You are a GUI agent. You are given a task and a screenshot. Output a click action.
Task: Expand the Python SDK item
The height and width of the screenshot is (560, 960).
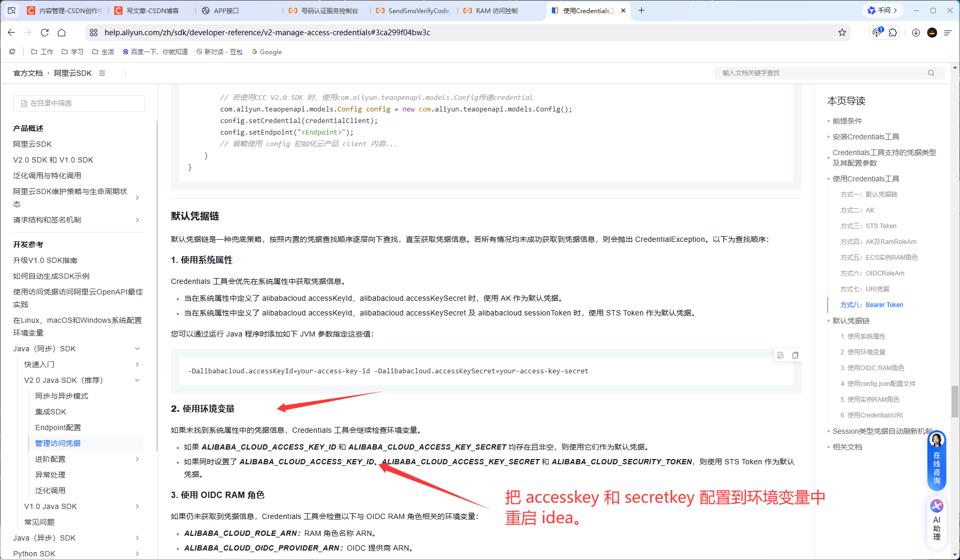(137, 554)
